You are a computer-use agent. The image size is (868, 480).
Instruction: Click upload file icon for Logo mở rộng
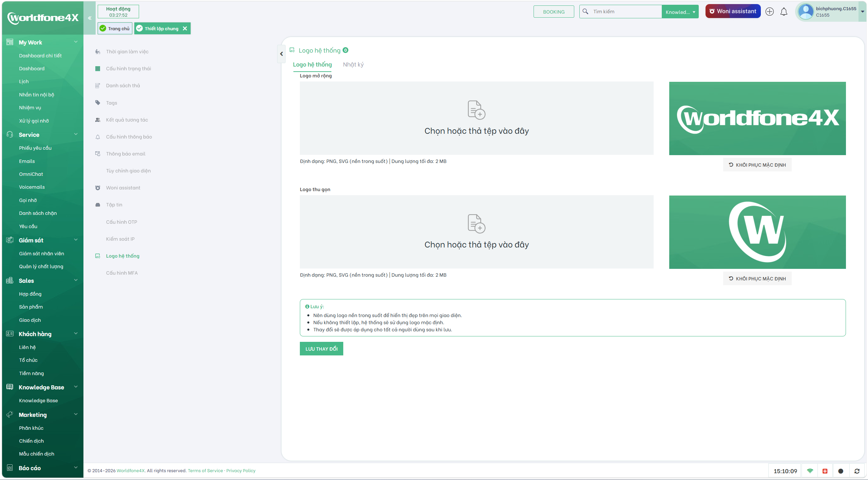(477, 110)
